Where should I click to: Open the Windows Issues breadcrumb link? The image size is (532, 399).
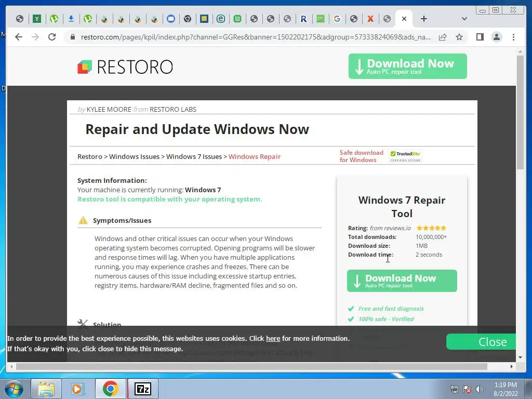coord(134,157)
